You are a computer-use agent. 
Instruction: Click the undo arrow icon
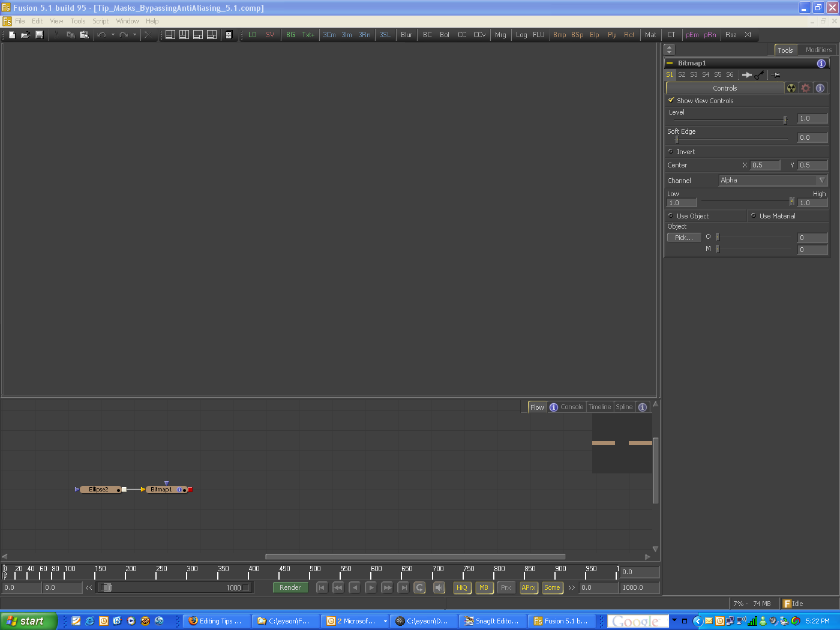[101, 35]
